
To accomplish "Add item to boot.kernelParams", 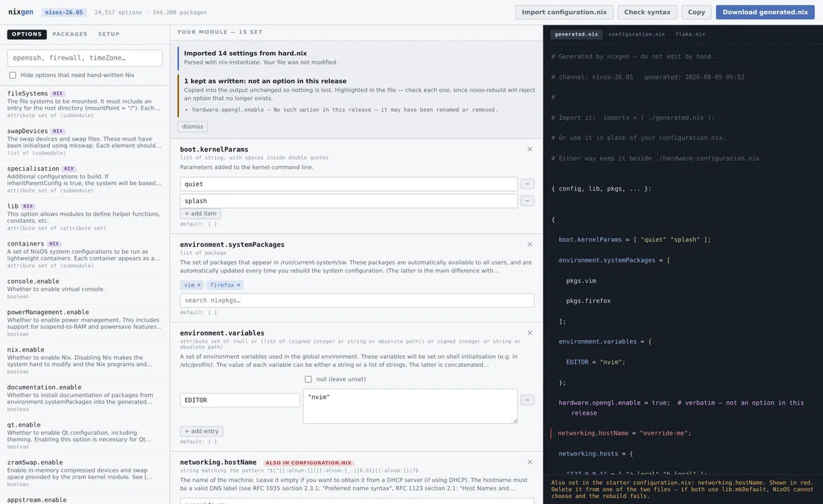I will (200, 214).
